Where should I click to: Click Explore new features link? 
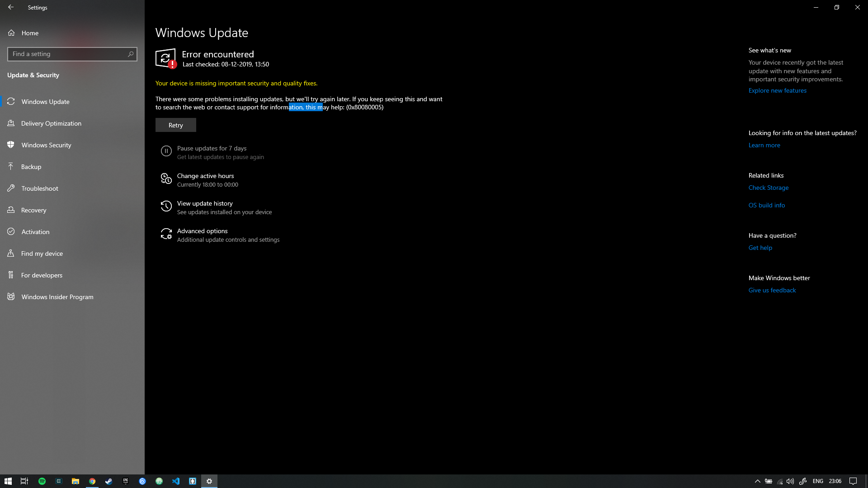[778, 90]
